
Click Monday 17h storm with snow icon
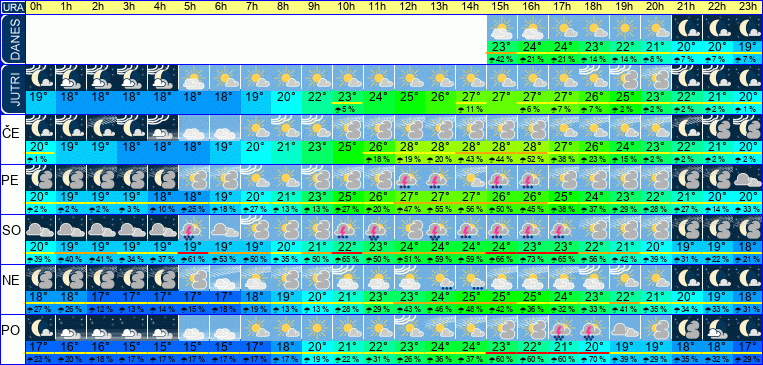coord(563,328)
